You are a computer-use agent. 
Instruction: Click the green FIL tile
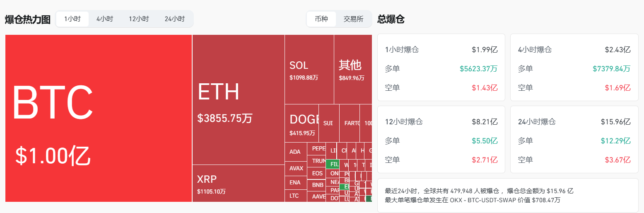pyautogui.click(x=333, y=164)
